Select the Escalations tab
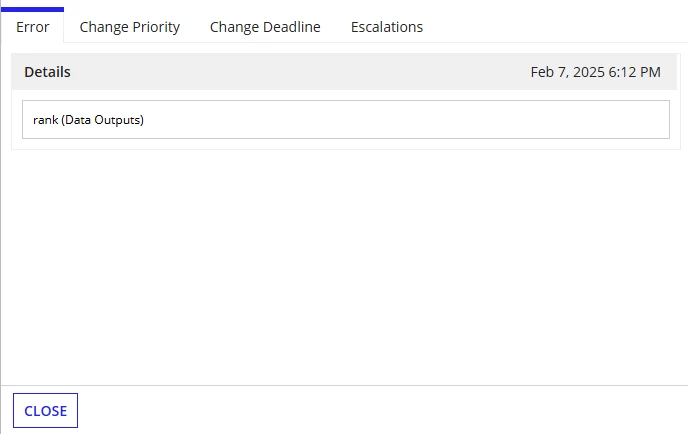Screen dimensions: 688x434 pyautogui.click(x=387, y=27)
